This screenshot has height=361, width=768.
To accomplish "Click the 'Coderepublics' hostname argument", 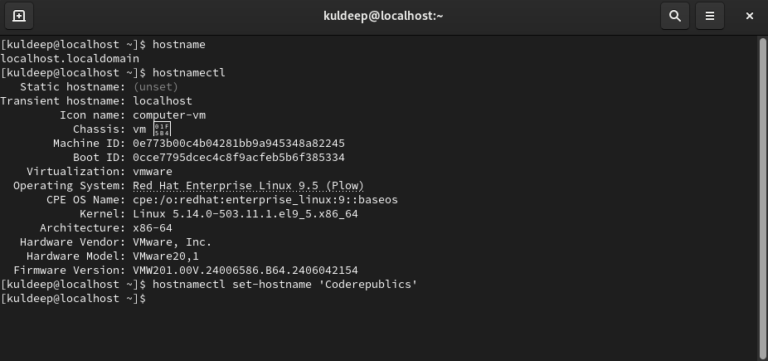I will [364, 285].
